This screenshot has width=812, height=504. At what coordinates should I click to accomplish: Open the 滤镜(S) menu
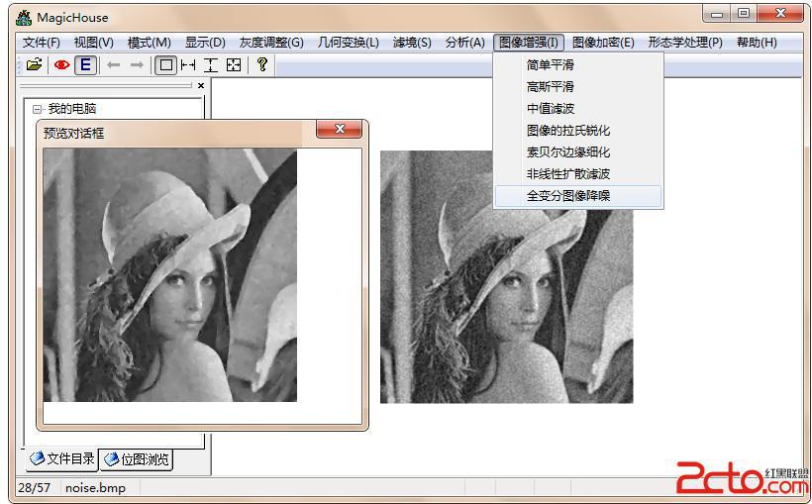tap(412, 43)
